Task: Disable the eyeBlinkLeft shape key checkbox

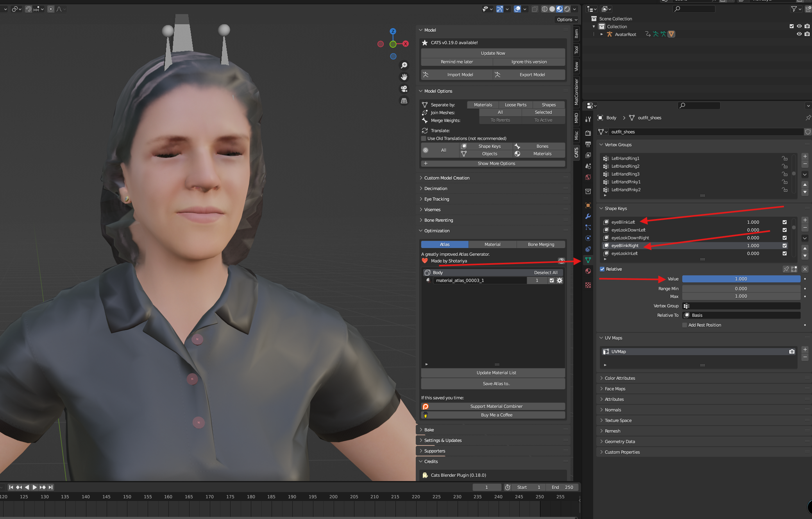Action: tap(785, 222)
